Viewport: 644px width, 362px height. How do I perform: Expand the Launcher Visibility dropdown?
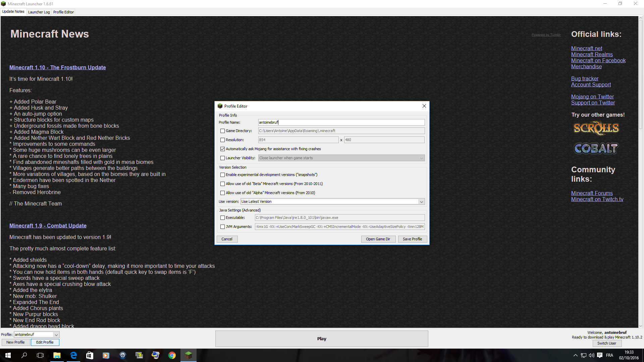pyautogui.click(x=341, y=158)
